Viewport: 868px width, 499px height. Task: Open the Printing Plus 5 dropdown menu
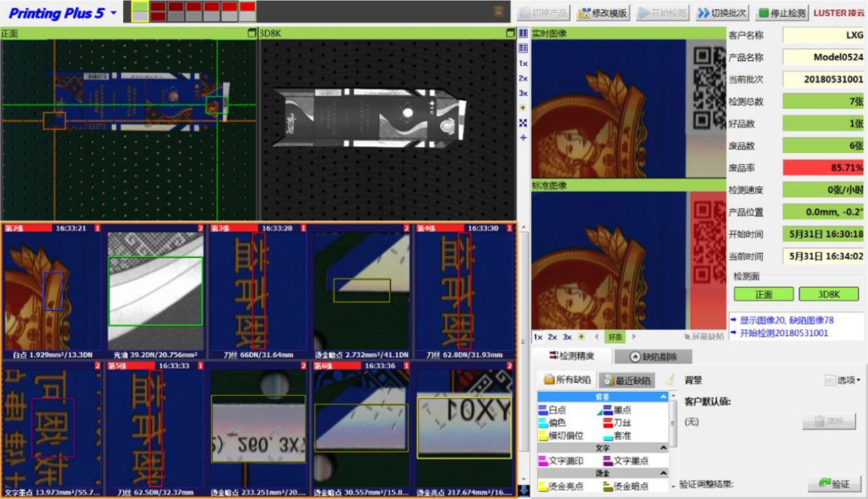coord(113,13)
